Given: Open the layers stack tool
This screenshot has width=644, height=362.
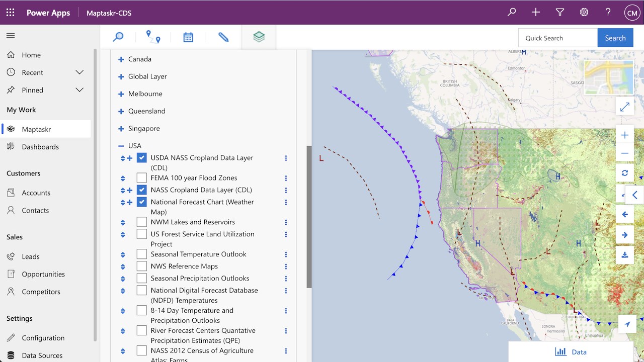Looking at the screenshot, I should (x=259, y=37).
